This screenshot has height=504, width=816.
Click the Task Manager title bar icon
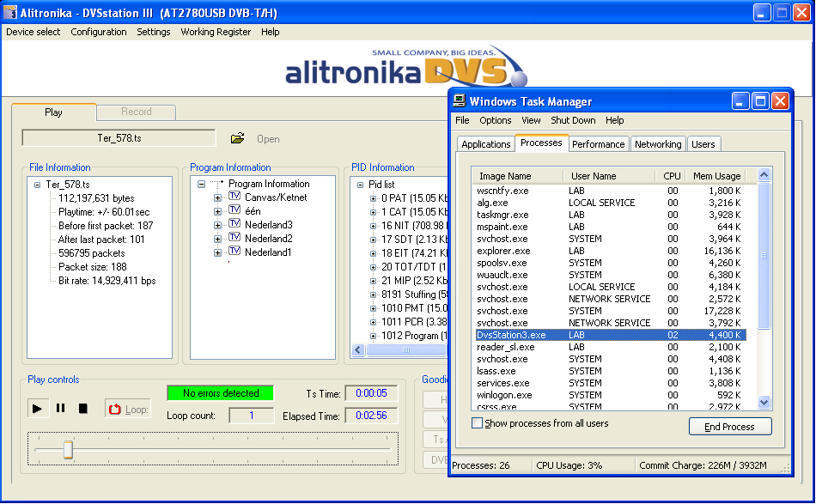pos(460,101)
